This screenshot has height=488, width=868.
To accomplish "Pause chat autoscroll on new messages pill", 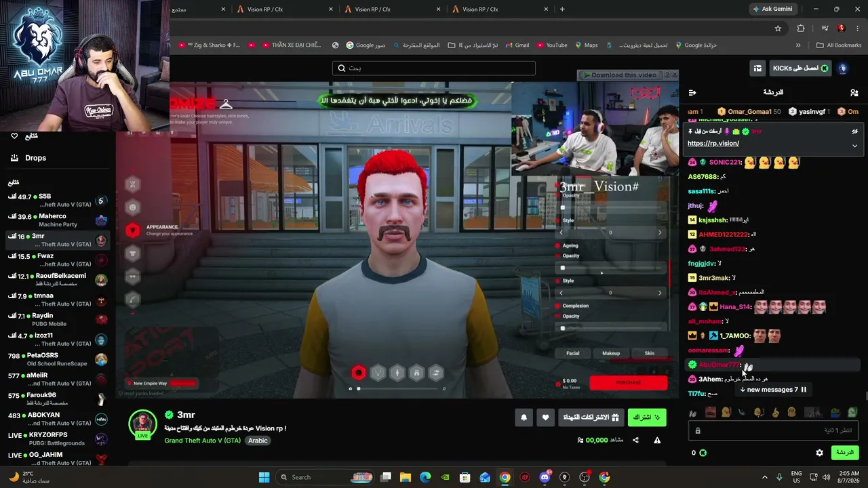I will [804, 390].
